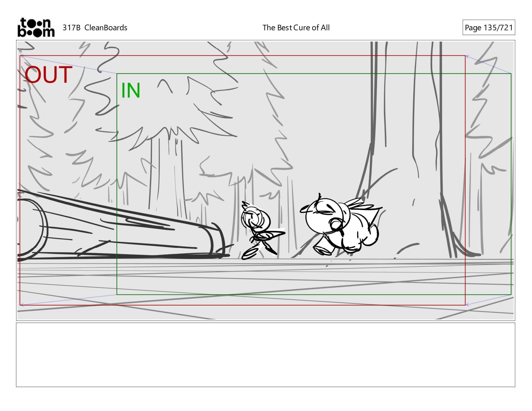Click the title "The Best Cure of All"
Screen dimensions: 532x411
(296, 28)
